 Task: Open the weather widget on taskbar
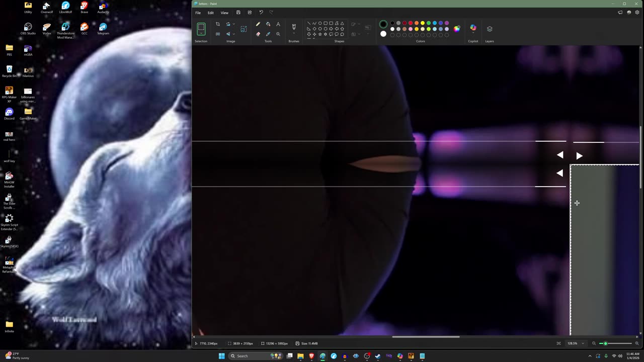pyautogui.click(x=18, y=356)
